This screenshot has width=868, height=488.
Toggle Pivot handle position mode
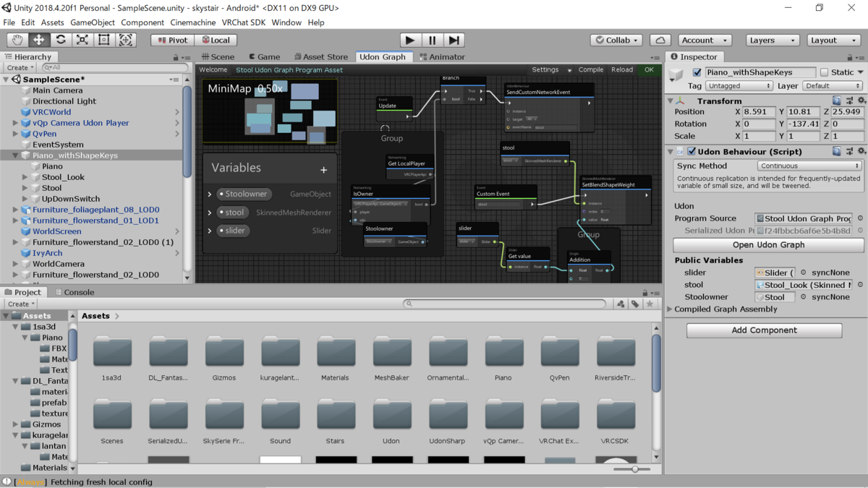[x=172, y=40]
